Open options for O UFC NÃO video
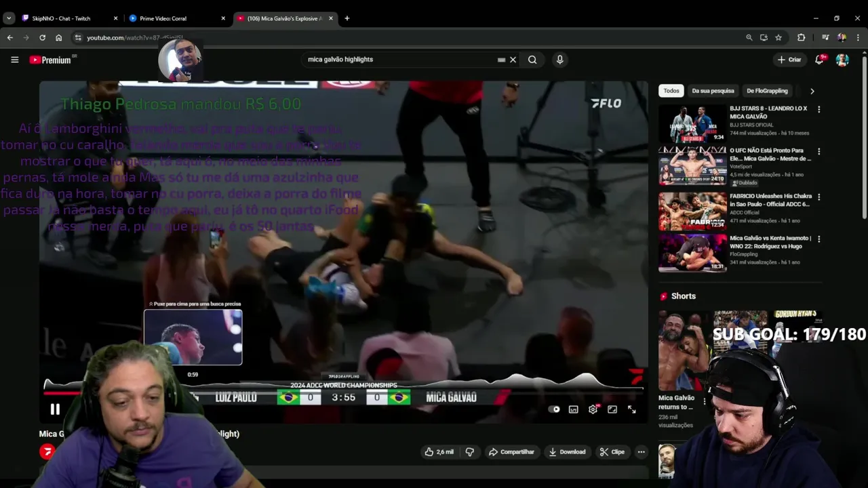Viewport: 868px width, 488px height. click(x=818, y=152)
